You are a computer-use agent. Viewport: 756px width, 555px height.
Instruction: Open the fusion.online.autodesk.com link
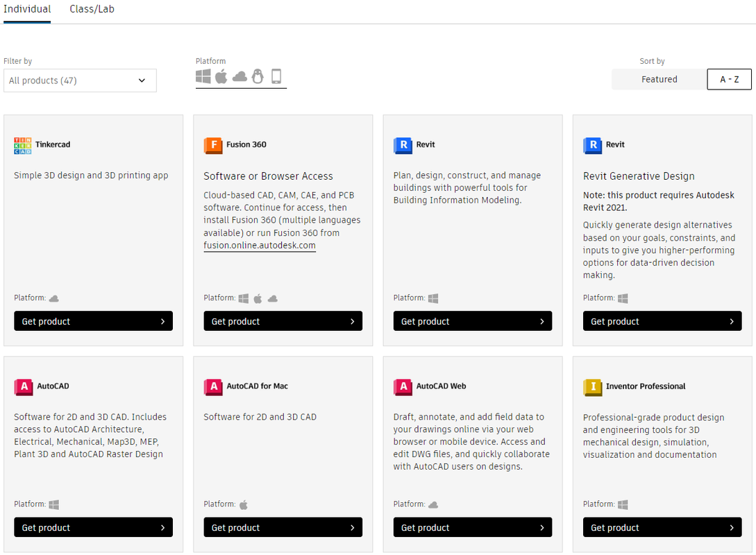[260, 245]
